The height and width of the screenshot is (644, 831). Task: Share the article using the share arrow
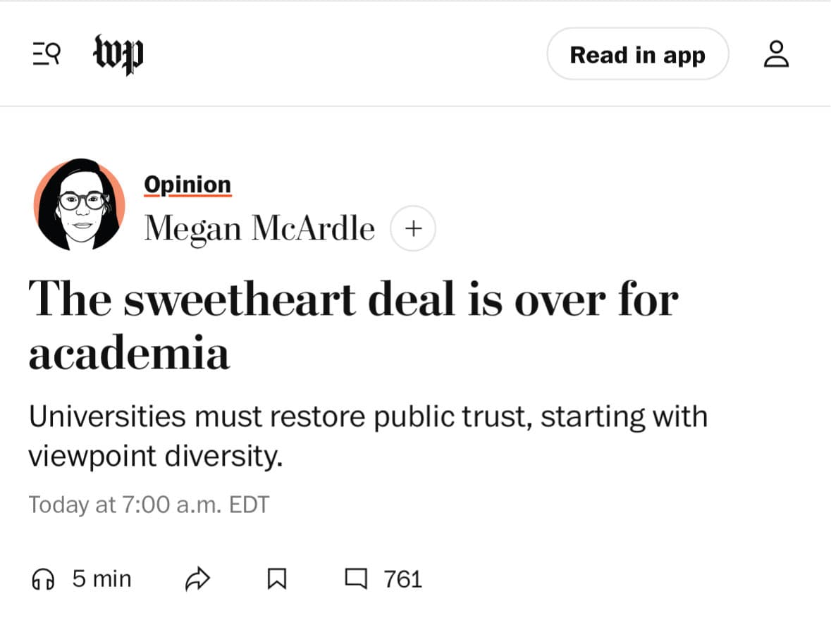[x=199, y=578]
